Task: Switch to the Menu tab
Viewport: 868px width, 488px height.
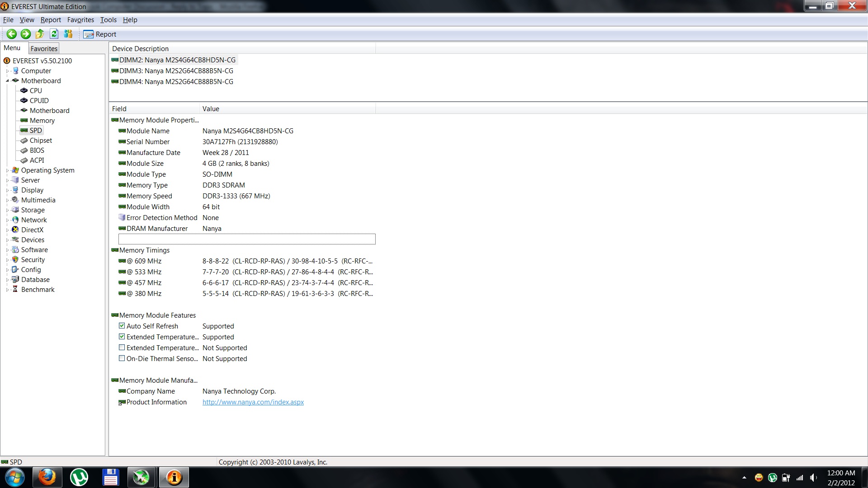Action: tap(12, 48)
